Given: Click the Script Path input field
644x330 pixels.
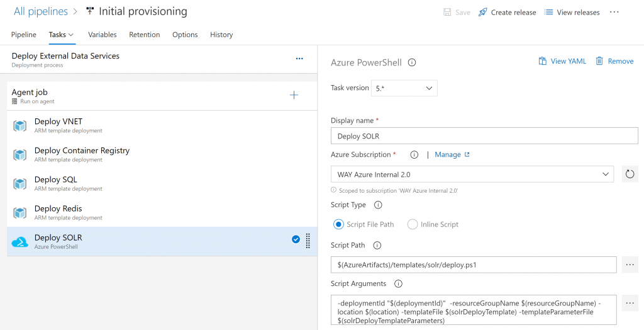Looking at the screenshot, I should 474,265.
